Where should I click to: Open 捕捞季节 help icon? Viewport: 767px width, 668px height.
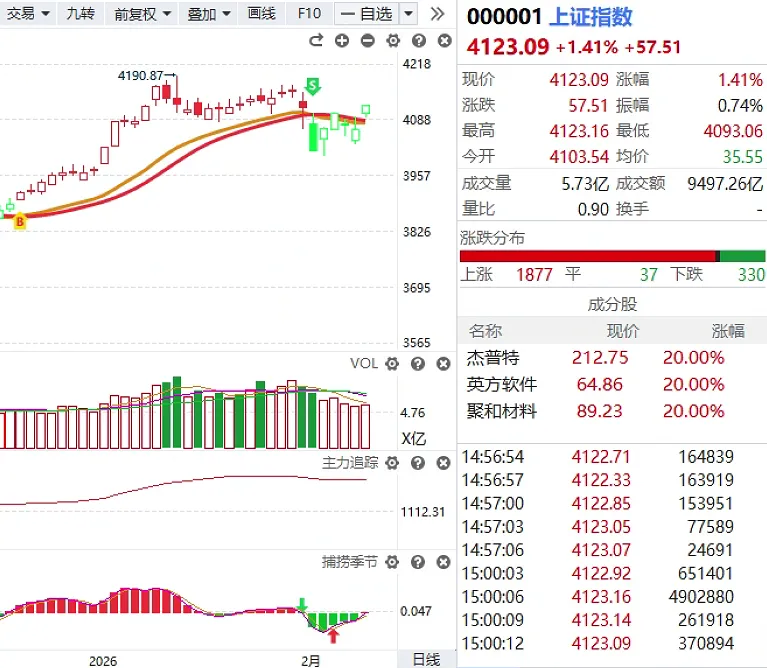418,562
